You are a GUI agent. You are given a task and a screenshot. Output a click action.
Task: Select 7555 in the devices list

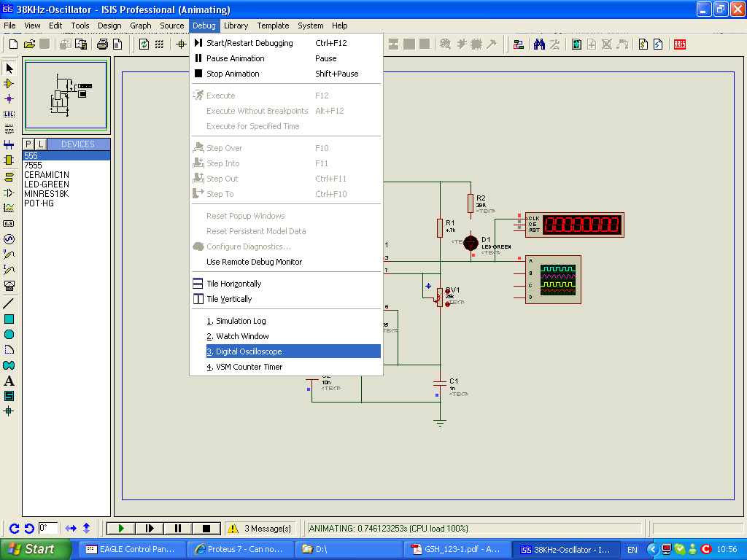pyautogui.click(x=66, y=166)
